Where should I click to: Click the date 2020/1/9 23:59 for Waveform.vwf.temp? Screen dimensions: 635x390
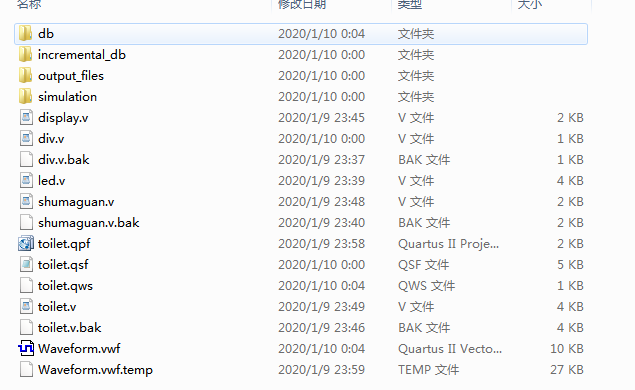tap(322, 370)
